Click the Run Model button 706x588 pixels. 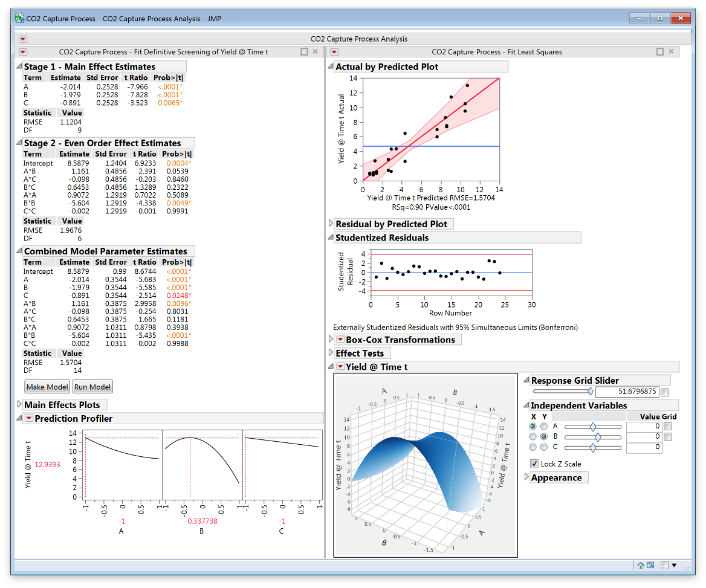click(92, 387)
